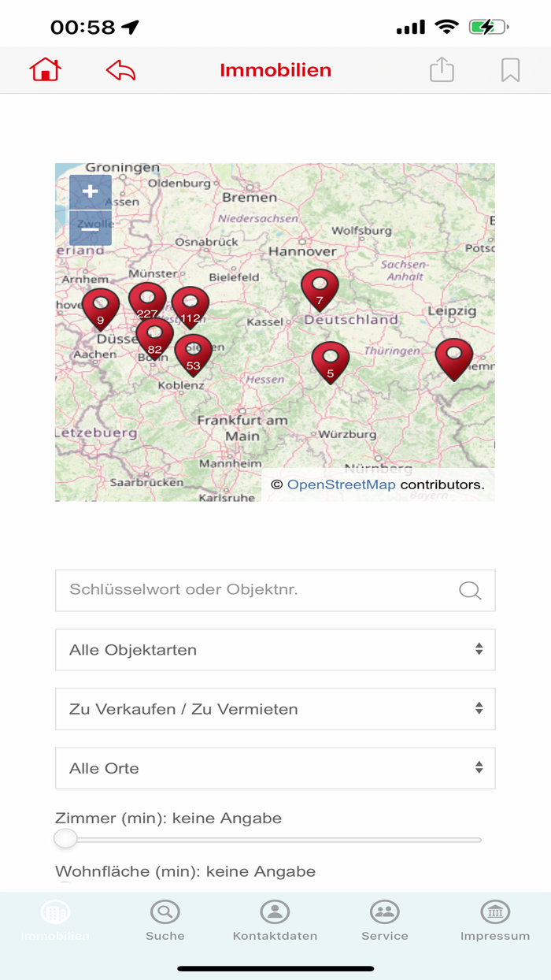Tap the Wi-Fi status icon
Screen dimensions: 551x980
pyautogui.click(x=446, y=28)
